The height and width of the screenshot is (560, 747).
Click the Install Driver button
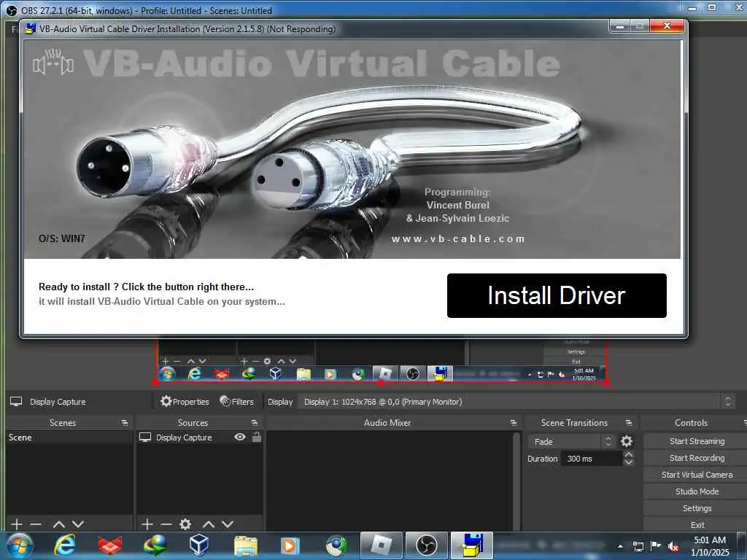pyautogui.click(x=557, y=295)
